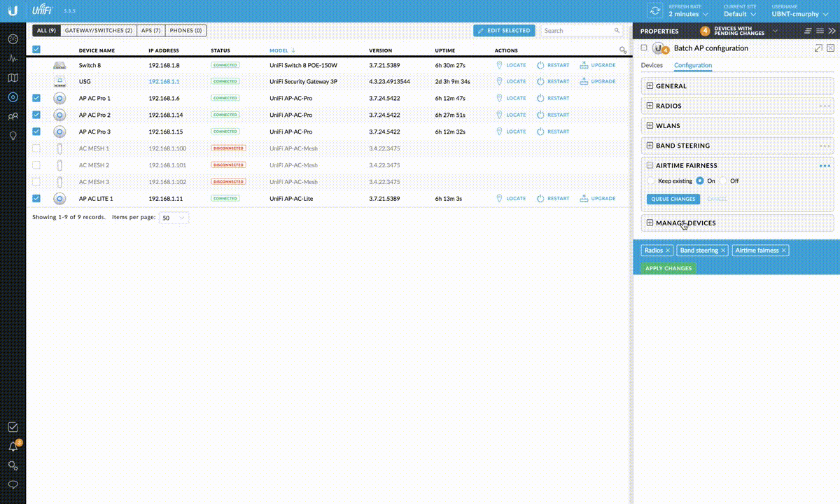Locate AP AC Pro 2

(511, 115)
